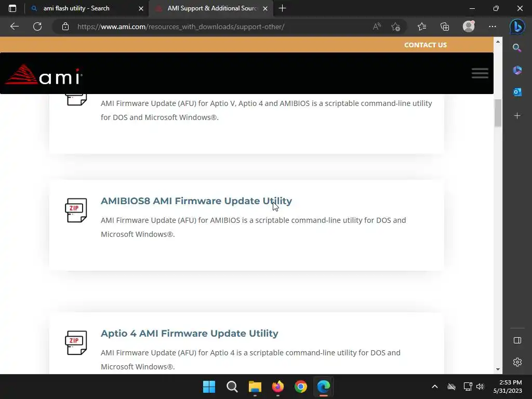This screenshot has height=399, width=532.
Task: Open sidebar search tool
Action: click(517, 48)
